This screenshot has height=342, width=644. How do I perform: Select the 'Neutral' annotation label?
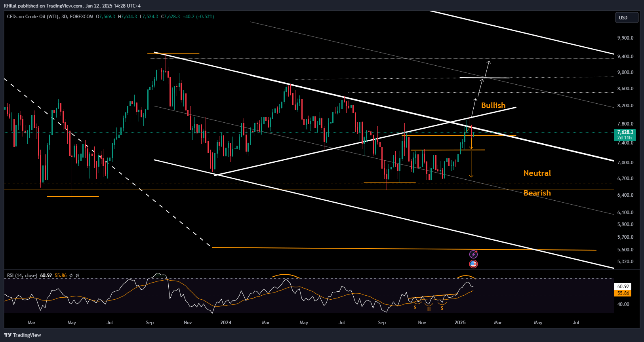coord(537,173)
